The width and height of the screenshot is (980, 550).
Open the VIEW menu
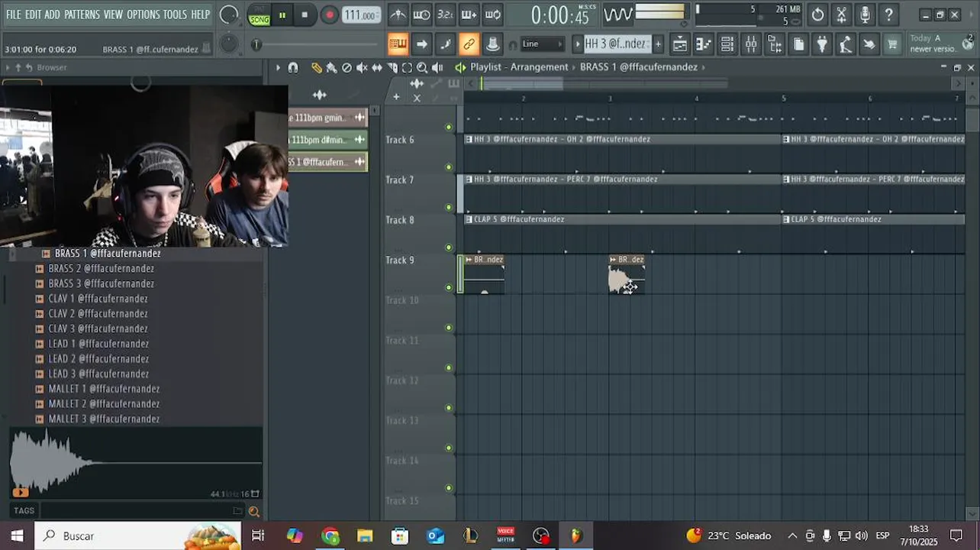(113, 15)
